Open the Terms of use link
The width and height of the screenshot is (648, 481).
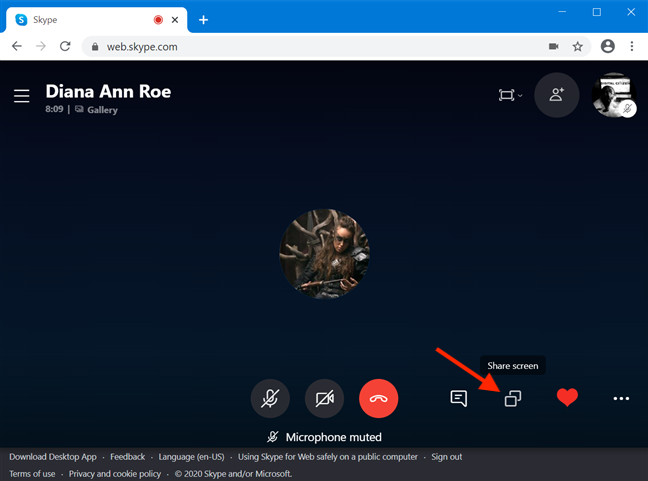click(x=32, y=474)
